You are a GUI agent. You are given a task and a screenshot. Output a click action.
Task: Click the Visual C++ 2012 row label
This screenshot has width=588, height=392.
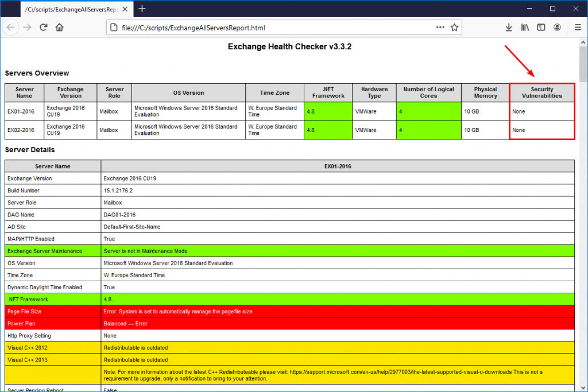[x=53, y=348]
